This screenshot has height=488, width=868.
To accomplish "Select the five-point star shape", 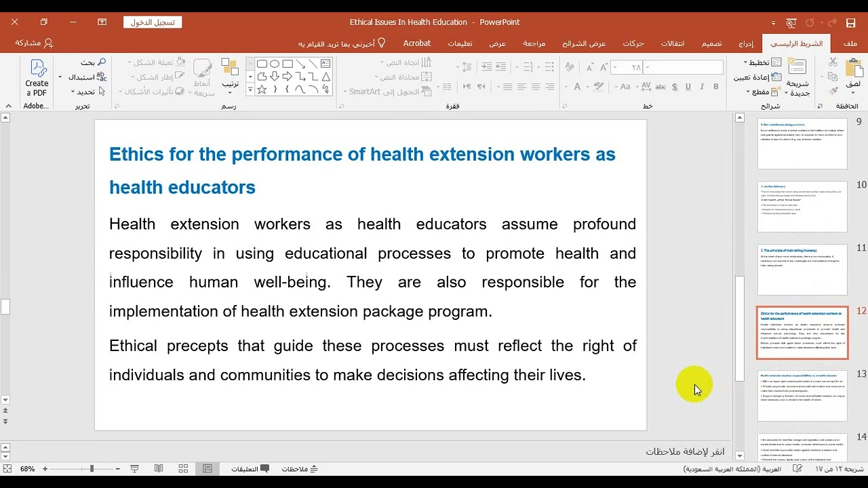I will pyautogui.click(x=262, y=89).
